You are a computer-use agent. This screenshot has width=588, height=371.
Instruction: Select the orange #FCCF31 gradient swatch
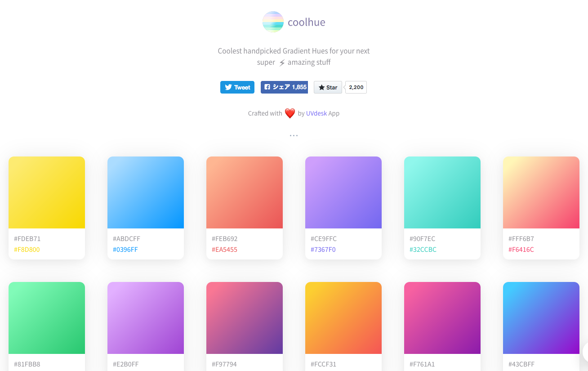click(343, 318)
